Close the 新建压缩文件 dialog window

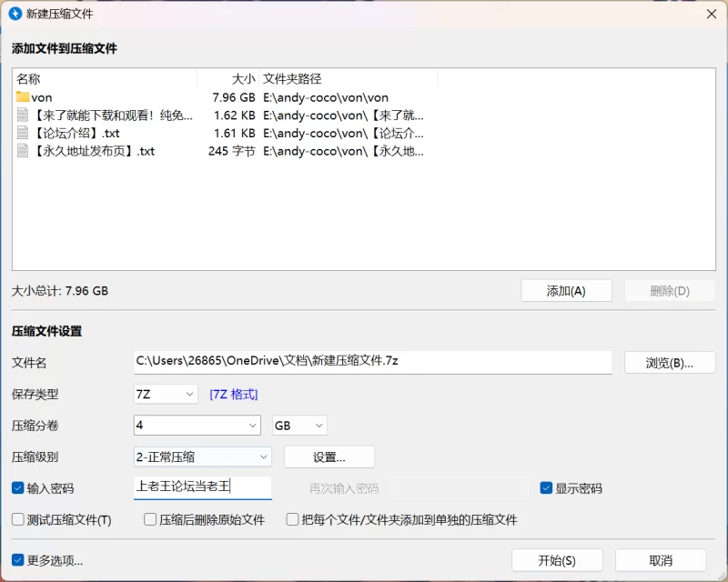pyautogui.click(x=711, y=14)
